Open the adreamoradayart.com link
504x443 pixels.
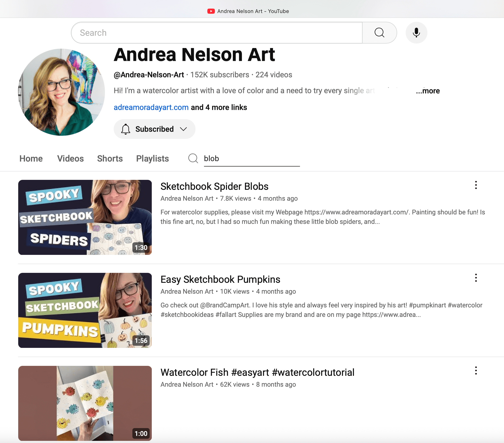point(151,107)
